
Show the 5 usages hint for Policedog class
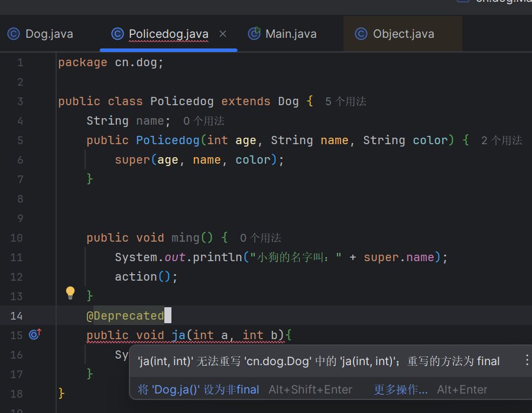click(346, 102)
